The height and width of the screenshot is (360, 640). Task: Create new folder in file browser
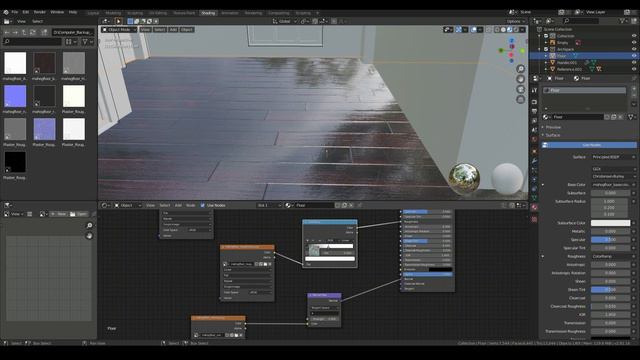(x=44, y=32)
